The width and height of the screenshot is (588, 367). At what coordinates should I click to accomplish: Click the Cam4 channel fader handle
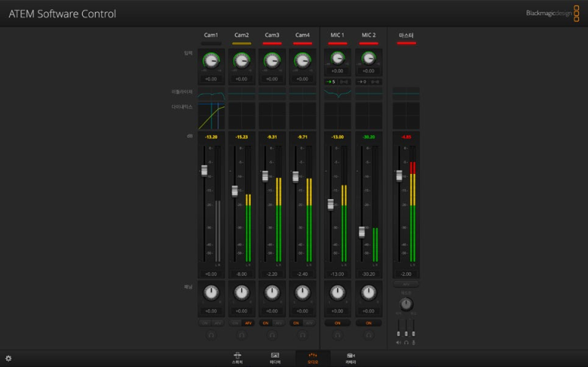pos(295,177)
